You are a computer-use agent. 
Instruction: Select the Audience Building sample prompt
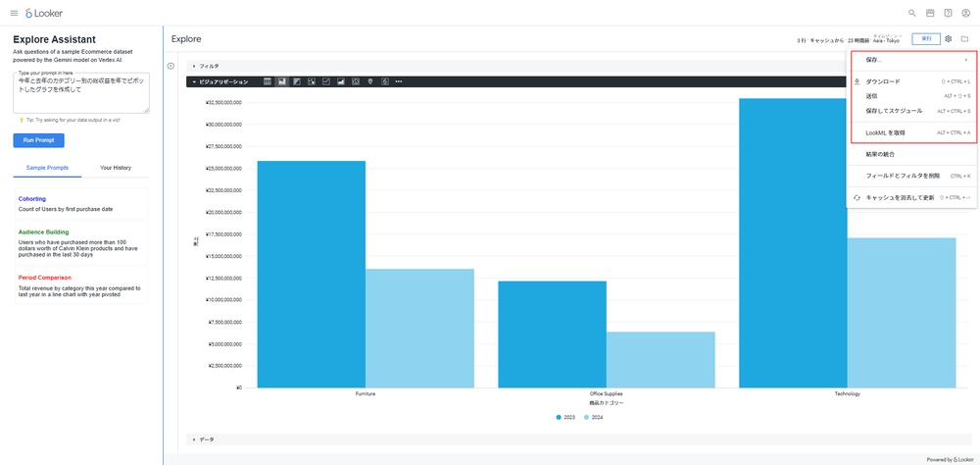(81, 243)
